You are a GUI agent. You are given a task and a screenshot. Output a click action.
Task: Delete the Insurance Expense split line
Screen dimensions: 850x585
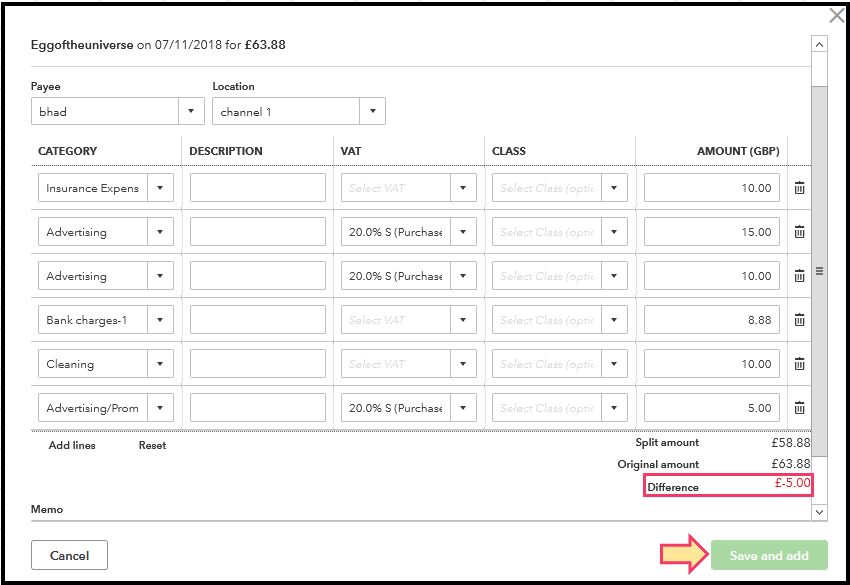(799, 188)
